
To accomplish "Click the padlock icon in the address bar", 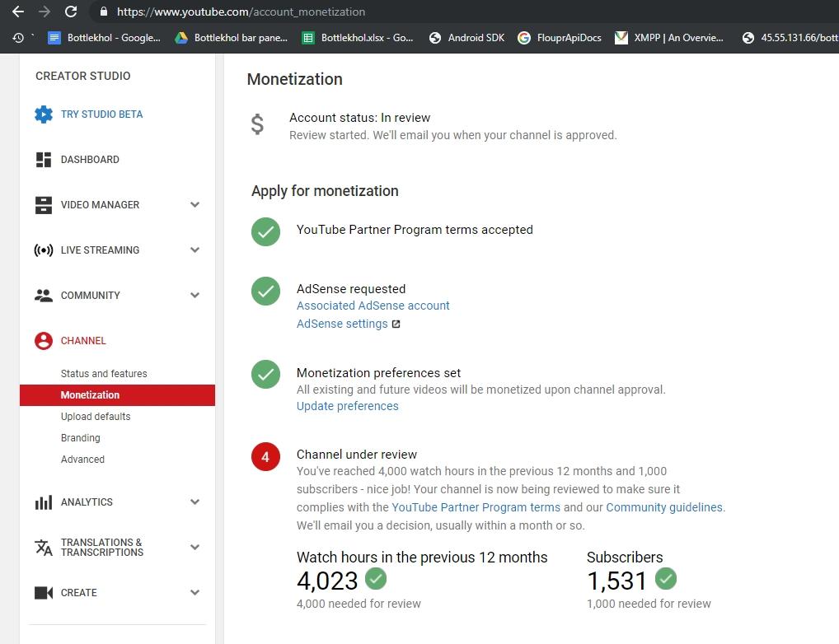I will [104, 12].
